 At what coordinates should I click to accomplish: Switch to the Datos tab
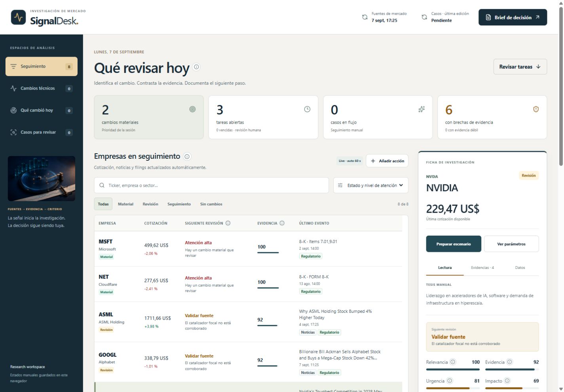tap(520, 268)
